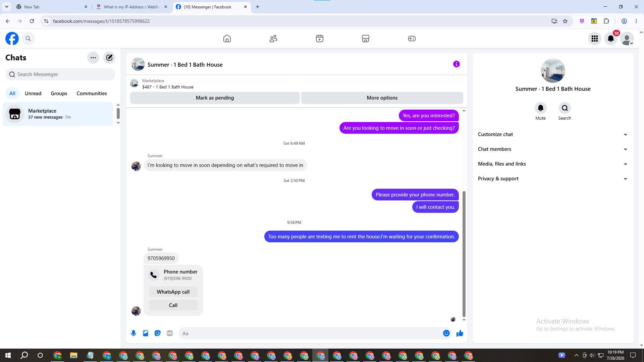Select the Groups chats filter
644x362 pixels.
point(59,94)
